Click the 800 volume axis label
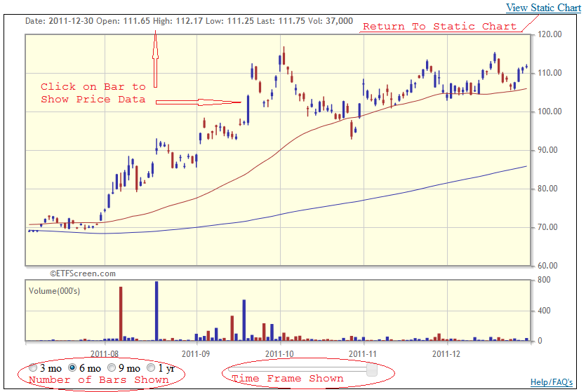The image size is (586, 392). tap(544, 280)
